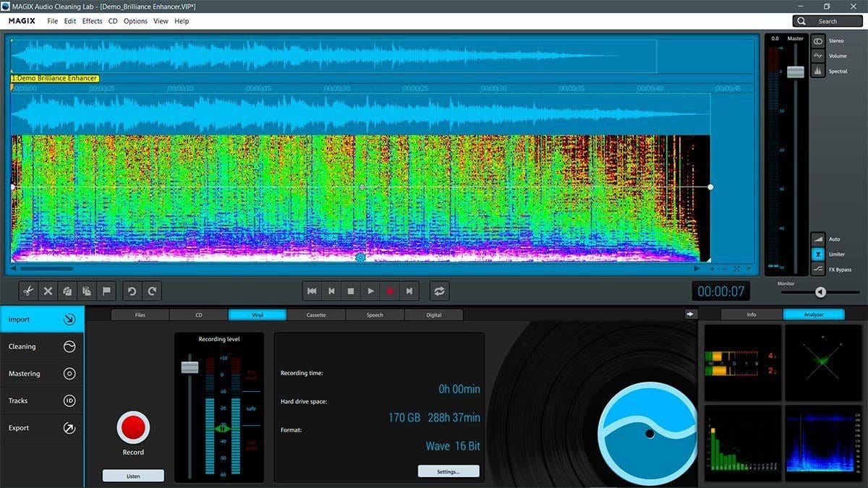The width and height of the screenshot is (868, 488).
Task: Click the Demo Brilliance Enhancer track label
Action: (55, 78)
